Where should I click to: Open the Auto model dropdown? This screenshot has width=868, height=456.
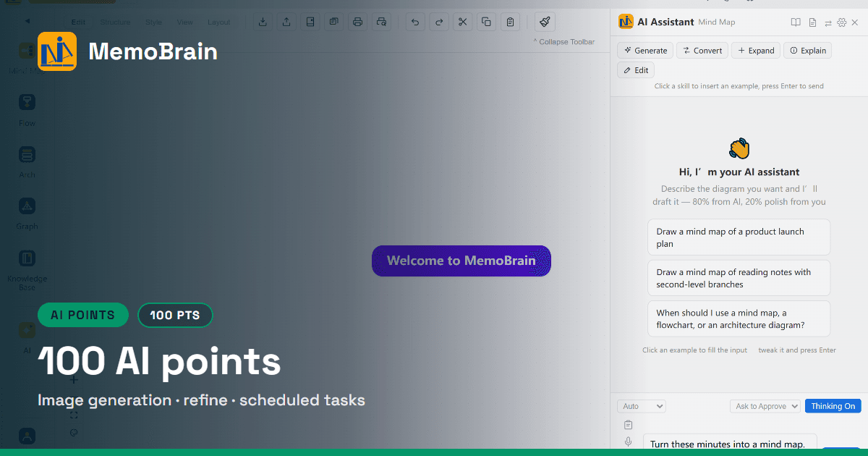point(641,406)
